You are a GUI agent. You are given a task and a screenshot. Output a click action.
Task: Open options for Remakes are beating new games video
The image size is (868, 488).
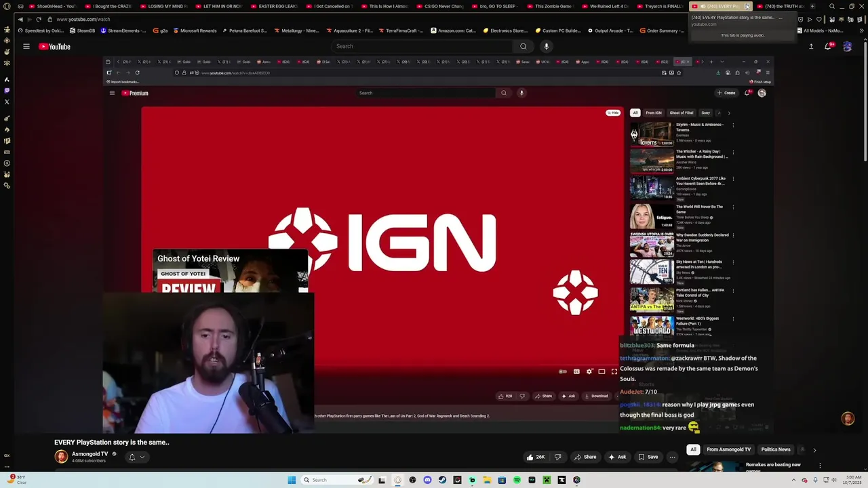click(820, 466)
